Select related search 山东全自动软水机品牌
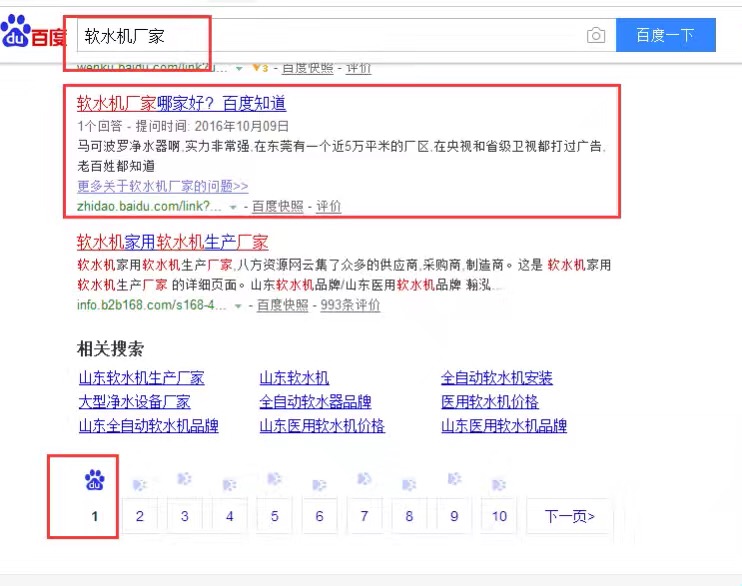This screenshot has height=586, width=742. [x=149, y=426]
